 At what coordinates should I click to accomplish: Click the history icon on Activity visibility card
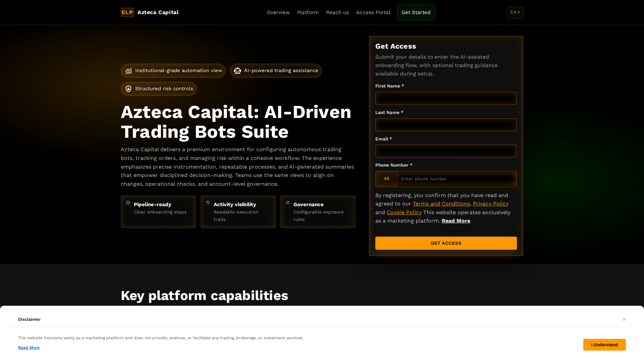208,202
